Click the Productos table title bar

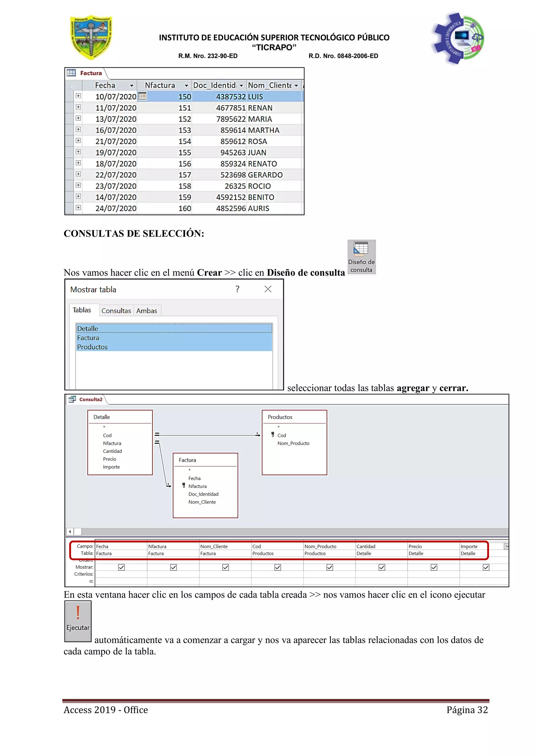294,417
